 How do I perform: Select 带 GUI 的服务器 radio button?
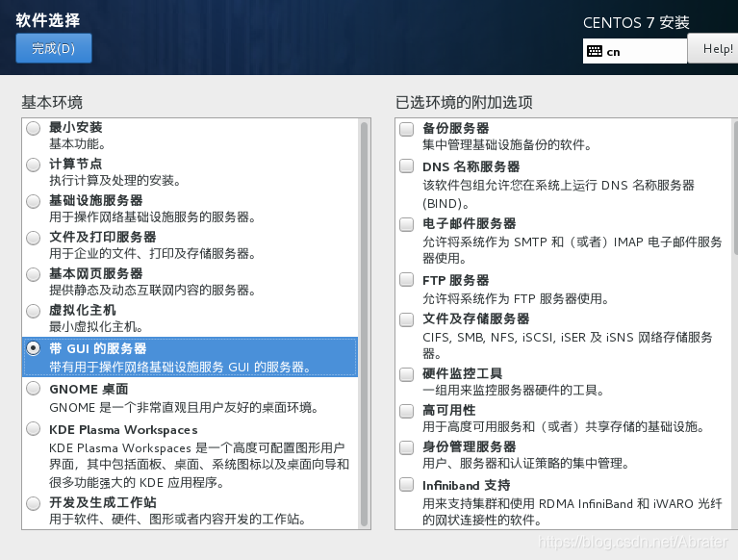coord(34,348)
